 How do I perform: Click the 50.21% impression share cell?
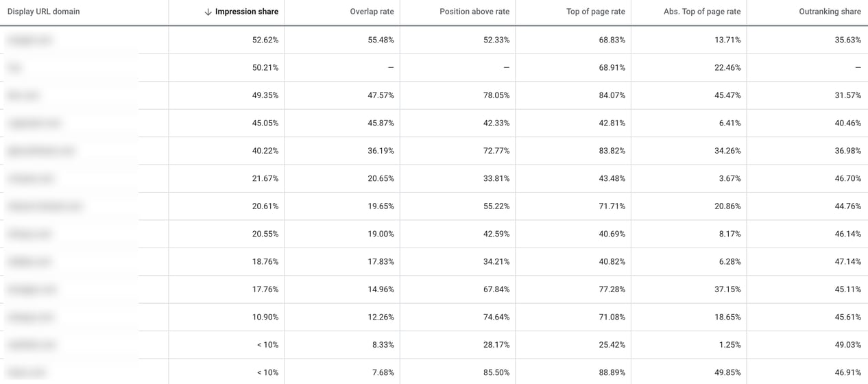pos(265,68)
